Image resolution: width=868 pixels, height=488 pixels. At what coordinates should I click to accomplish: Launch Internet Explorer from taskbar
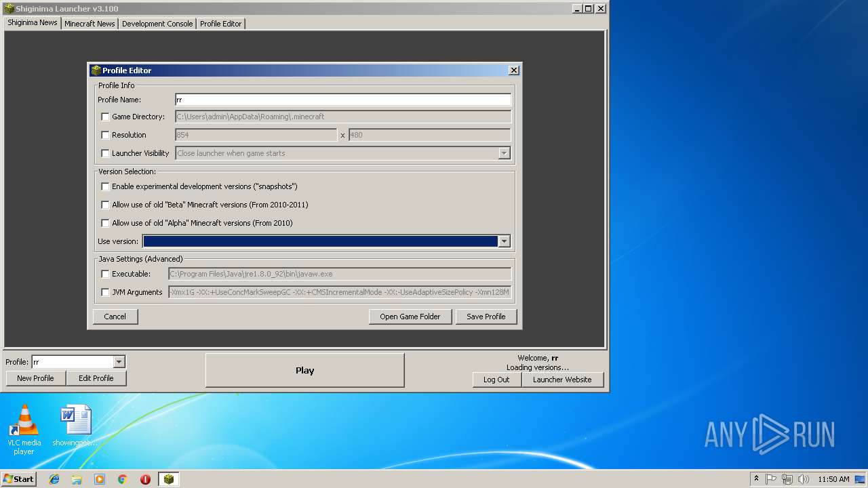54,479
